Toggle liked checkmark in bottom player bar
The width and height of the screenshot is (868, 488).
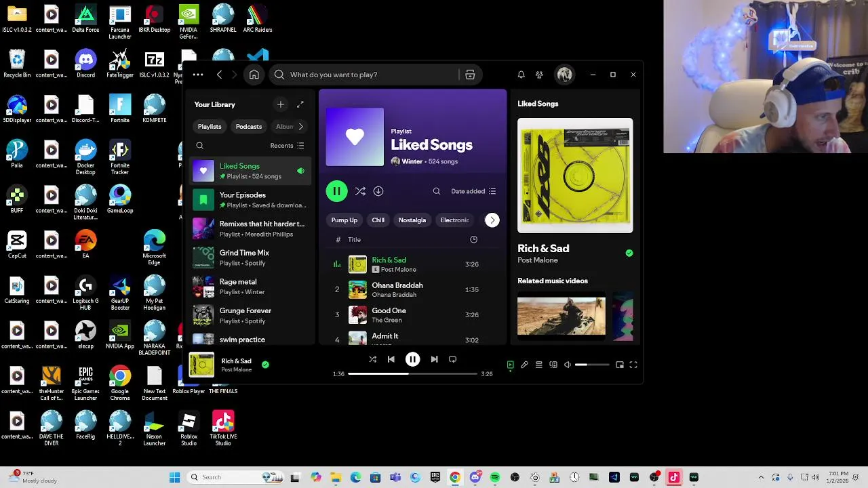[x=265, y=365]
